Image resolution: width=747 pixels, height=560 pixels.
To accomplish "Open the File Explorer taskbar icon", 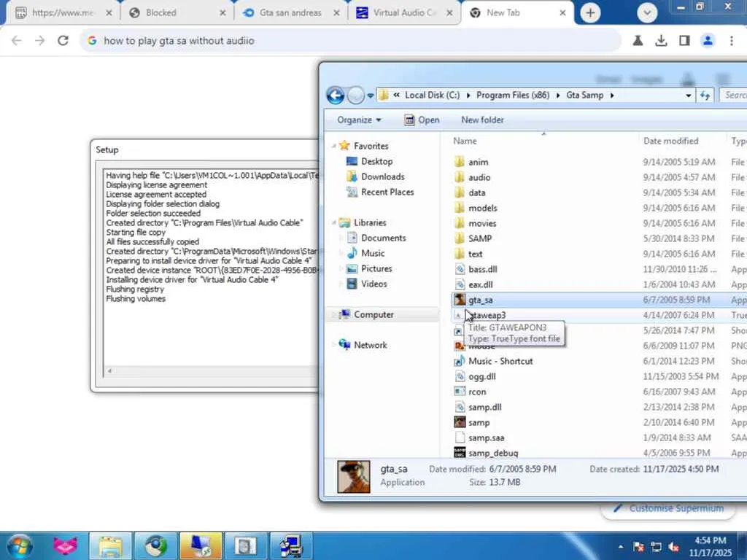I will [111, 546].
